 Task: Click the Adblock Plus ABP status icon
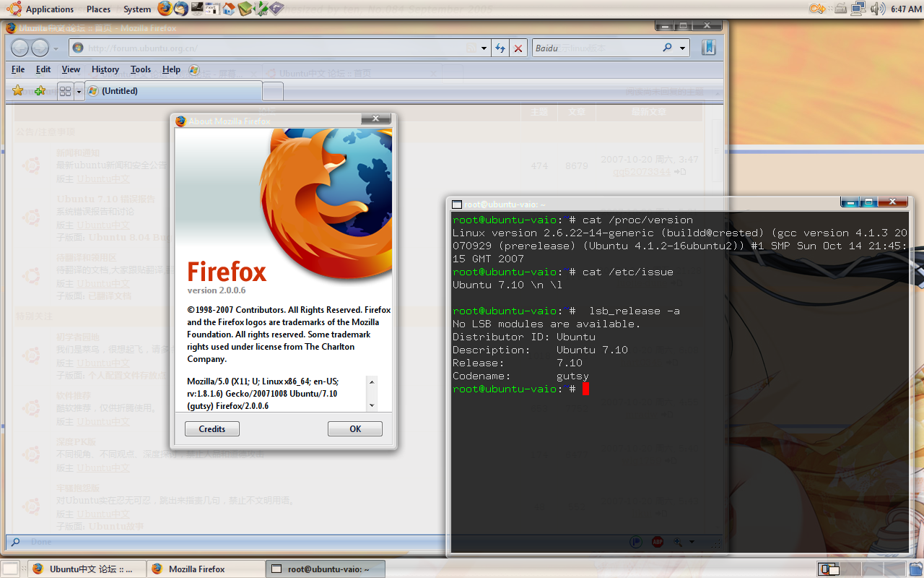(657, 541)
